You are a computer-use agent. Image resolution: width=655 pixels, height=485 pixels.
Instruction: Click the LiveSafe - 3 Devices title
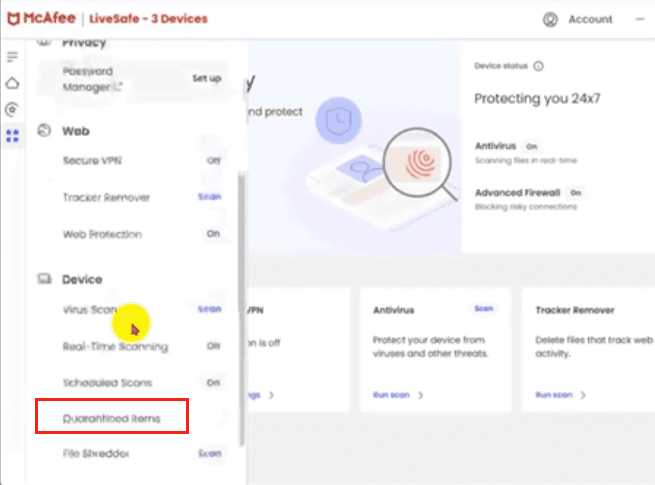(148, 19)
